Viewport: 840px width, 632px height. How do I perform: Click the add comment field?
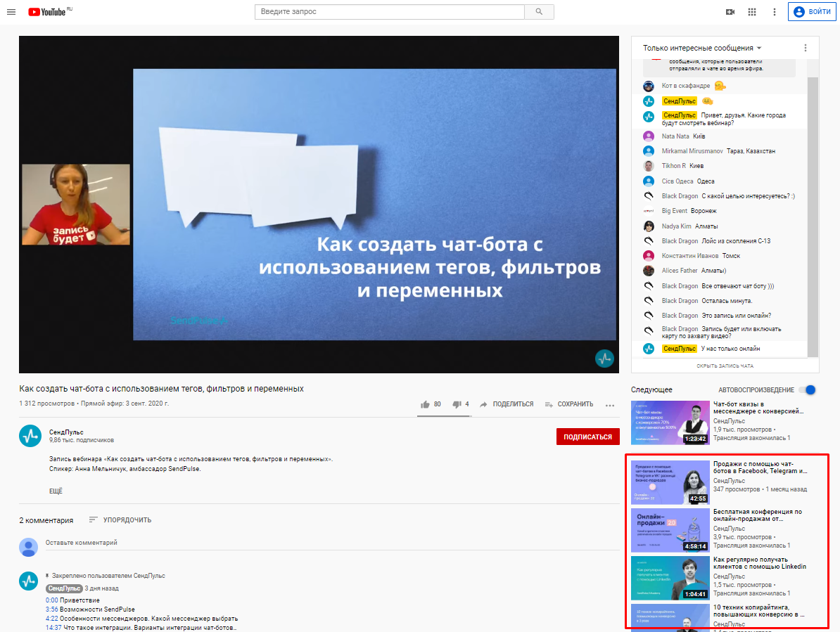point(332,543)
